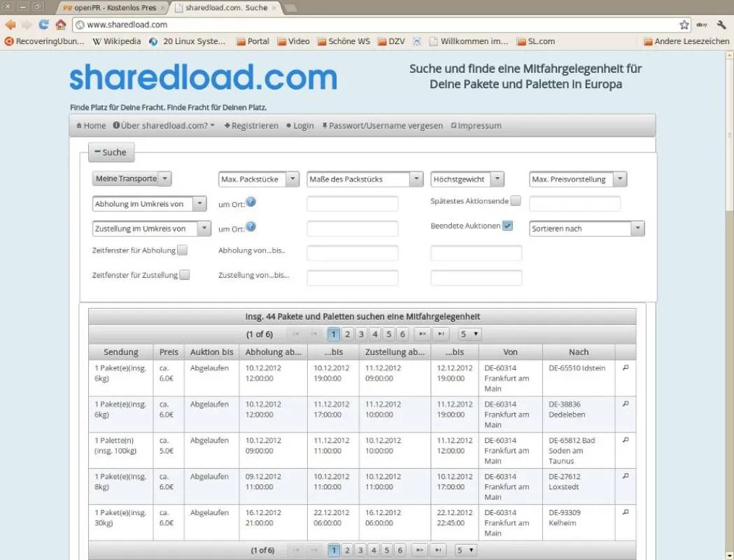734x560 pixels.
Task: Click Login in the site menu
Action: (x=300, y=125)
